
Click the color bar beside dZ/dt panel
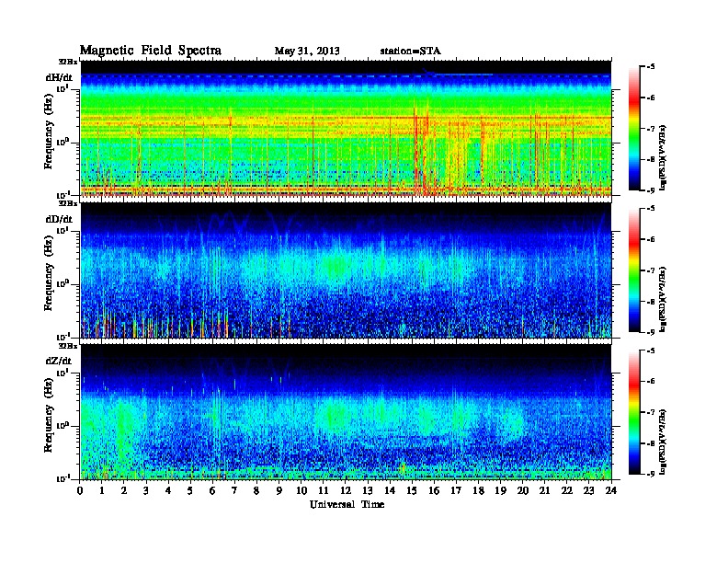633,411
